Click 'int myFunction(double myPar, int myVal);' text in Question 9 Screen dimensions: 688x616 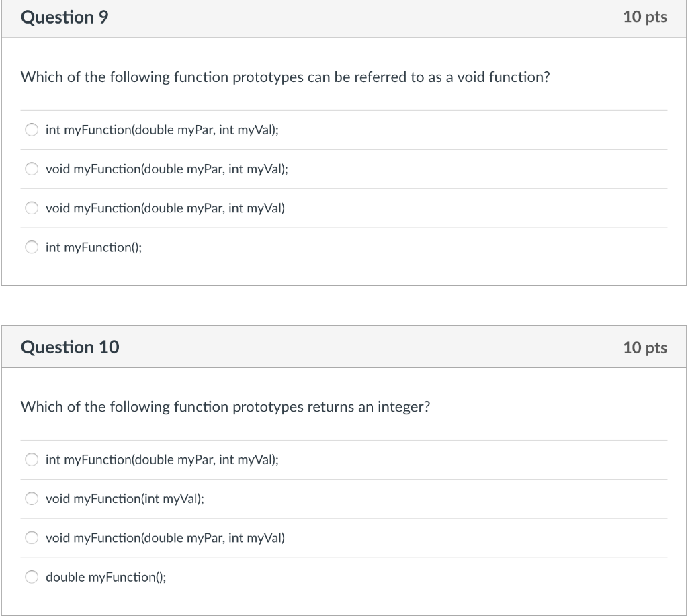click(162, 130)
